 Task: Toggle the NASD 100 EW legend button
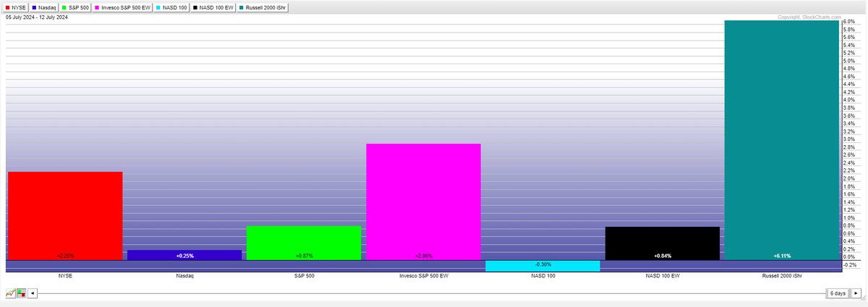click(x=213, y=7)
